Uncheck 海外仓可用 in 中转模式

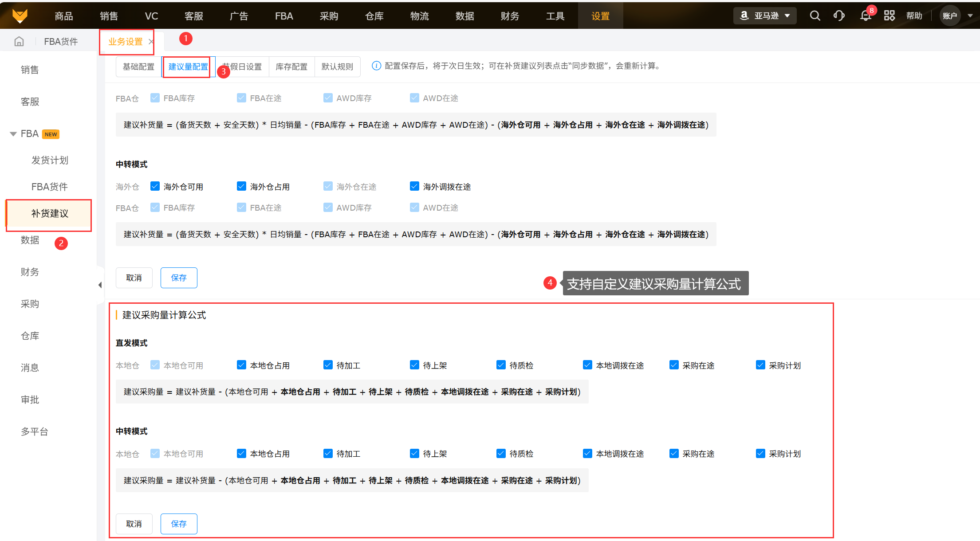[155, 186]
